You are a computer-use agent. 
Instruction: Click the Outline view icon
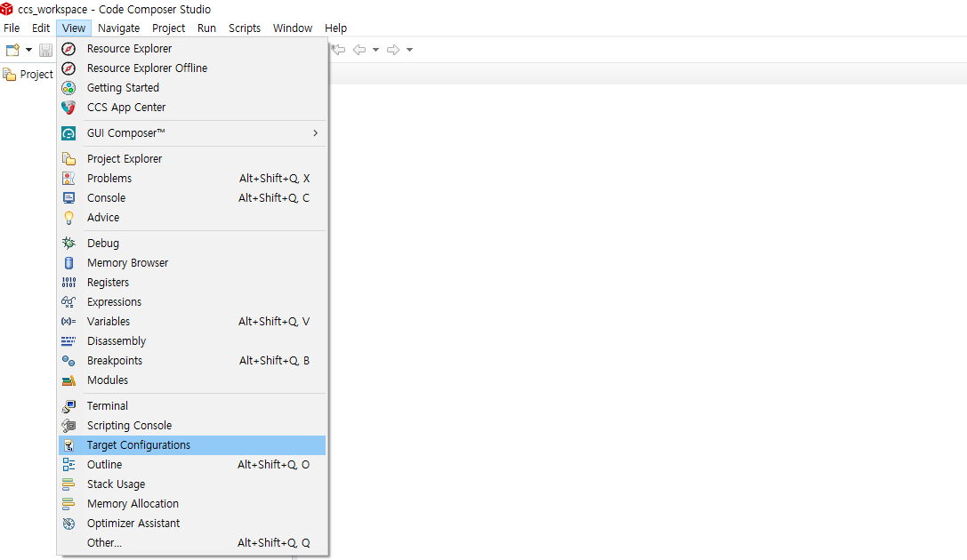pyautogui.click(x=68, y=465)
